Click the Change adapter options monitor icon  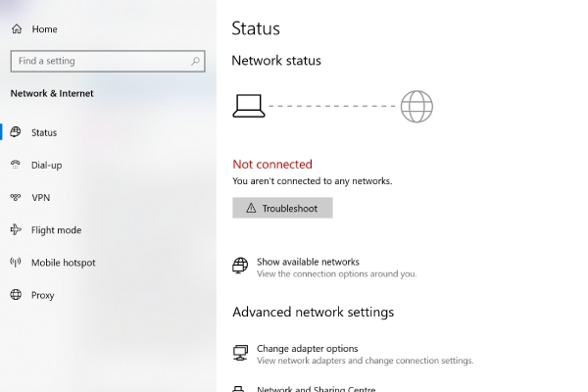click(x=240, y=353)
